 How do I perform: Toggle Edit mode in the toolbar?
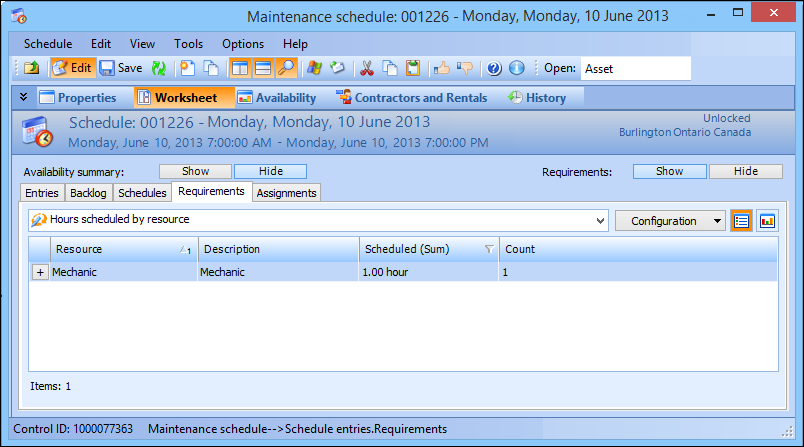click(73, 68)
